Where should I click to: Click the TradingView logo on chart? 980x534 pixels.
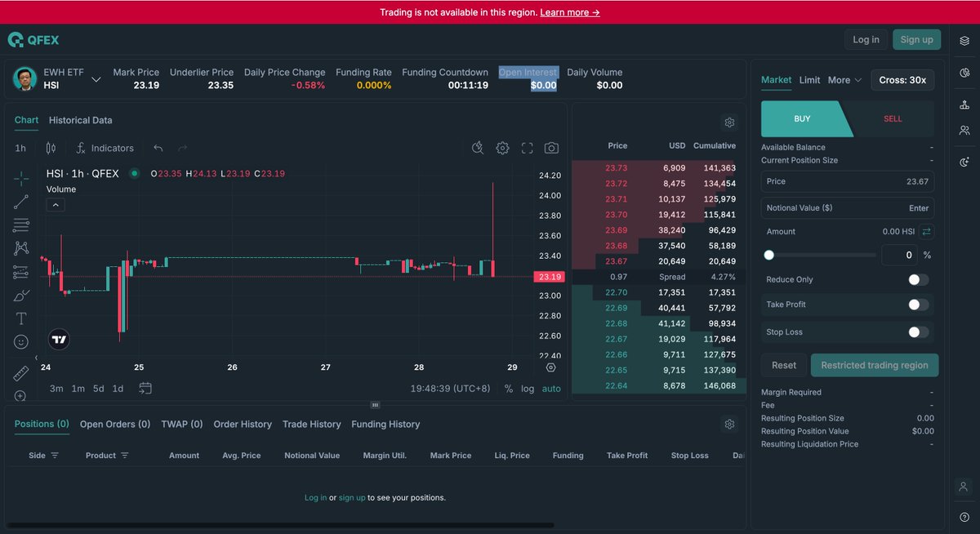(x=59, y=340)
